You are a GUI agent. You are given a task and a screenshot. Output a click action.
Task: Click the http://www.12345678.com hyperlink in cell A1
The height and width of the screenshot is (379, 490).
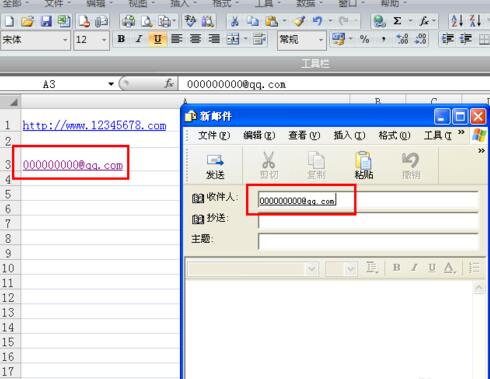pyautogui.click(x=94, y=125)
